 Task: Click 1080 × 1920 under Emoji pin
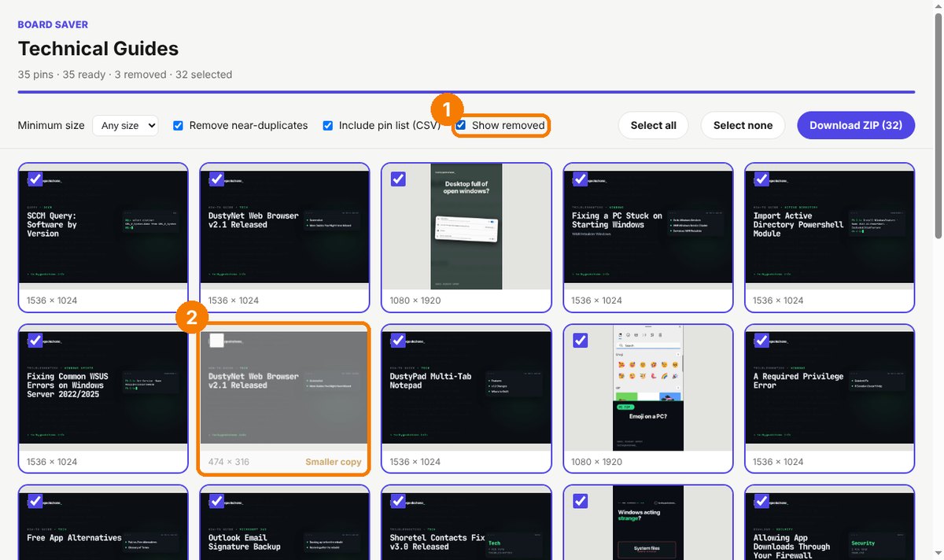(x=597, y=462)
